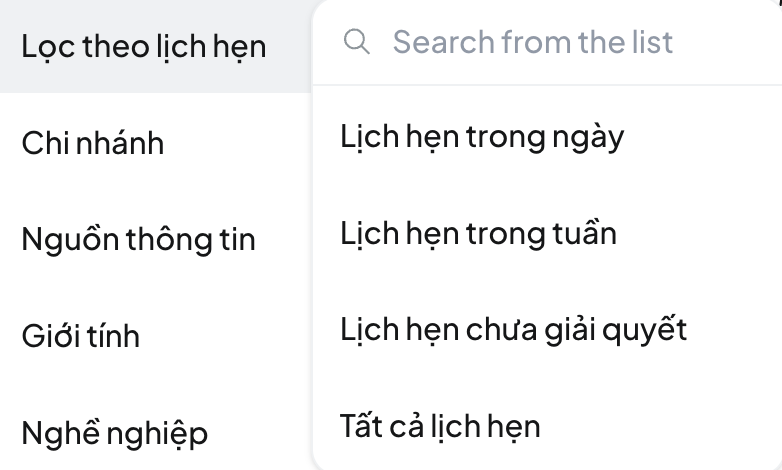This screenshot has width=782, height=470.
Task: Click the magnifier search icon
Action: [356, 42]
